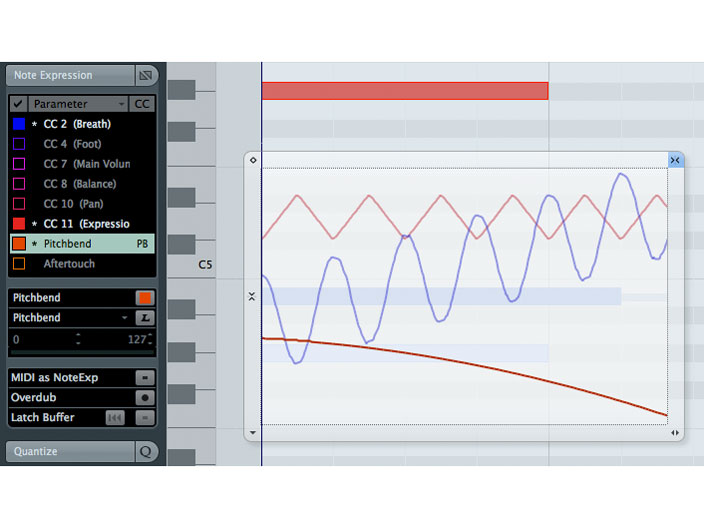Enable the Overdub record button

[145, 397]
